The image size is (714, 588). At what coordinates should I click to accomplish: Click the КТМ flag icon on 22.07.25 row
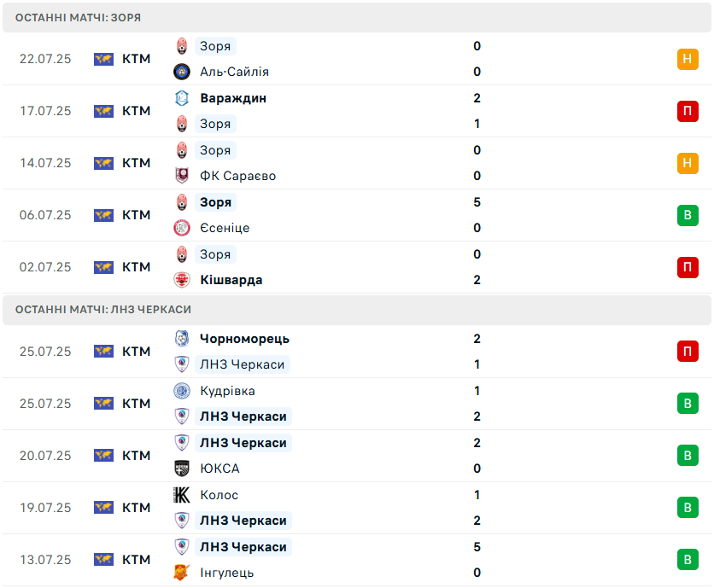coord(103,59)
